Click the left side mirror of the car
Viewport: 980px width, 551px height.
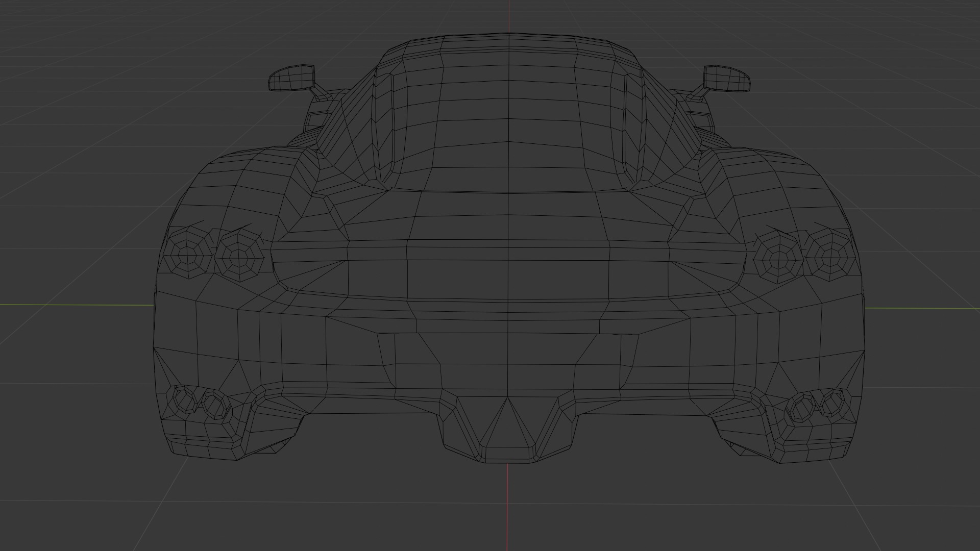click(291, 78)
